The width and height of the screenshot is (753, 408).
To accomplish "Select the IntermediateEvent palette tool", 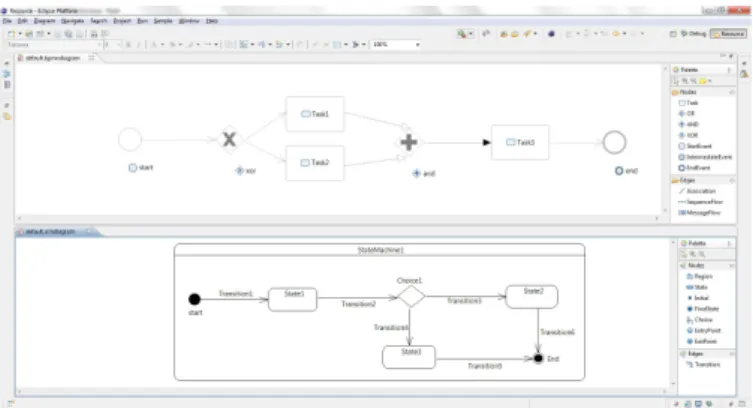I will [705, 157].
